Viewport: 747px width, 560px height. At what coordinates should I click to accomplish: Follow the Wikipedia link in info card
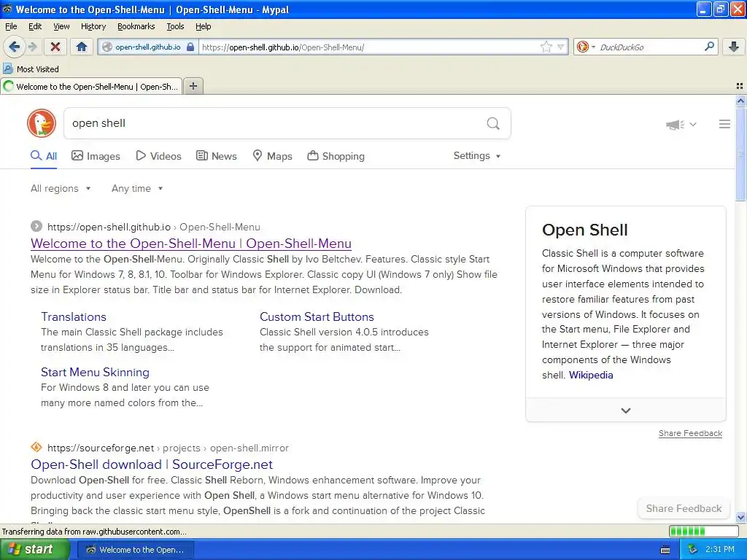(x=591, y=375)
